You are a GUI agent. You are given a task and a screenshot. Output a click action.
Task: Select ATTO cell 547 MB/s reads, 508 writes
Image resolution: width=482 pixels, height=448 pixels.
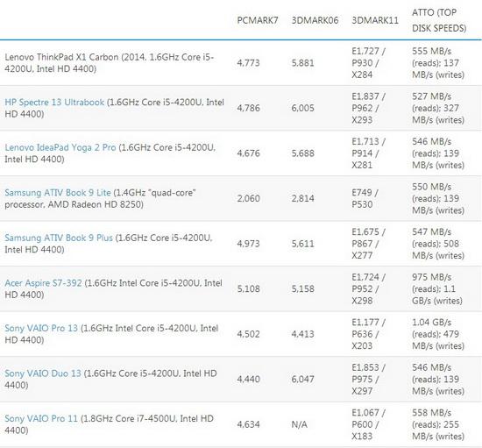438,244
